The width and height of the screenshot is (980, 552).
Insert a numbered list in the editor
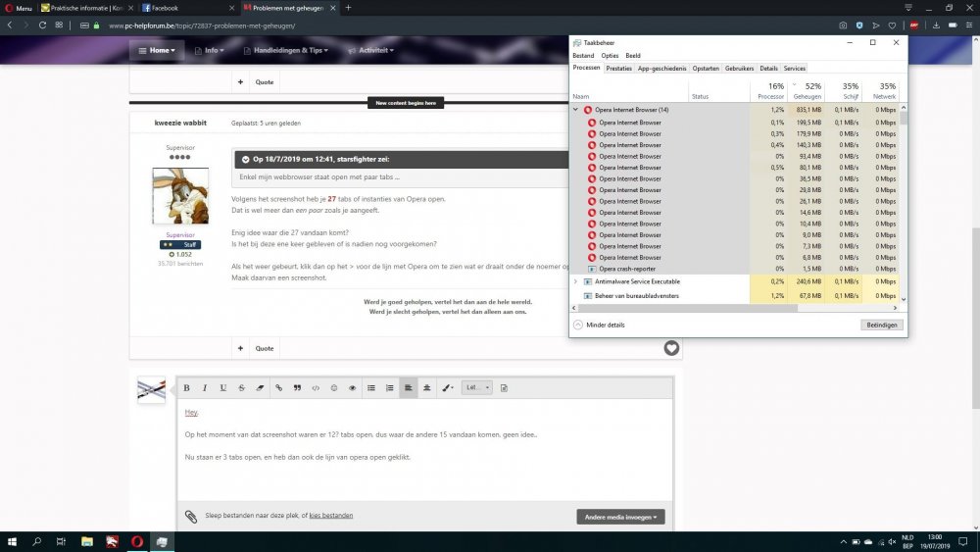[389, 387]
